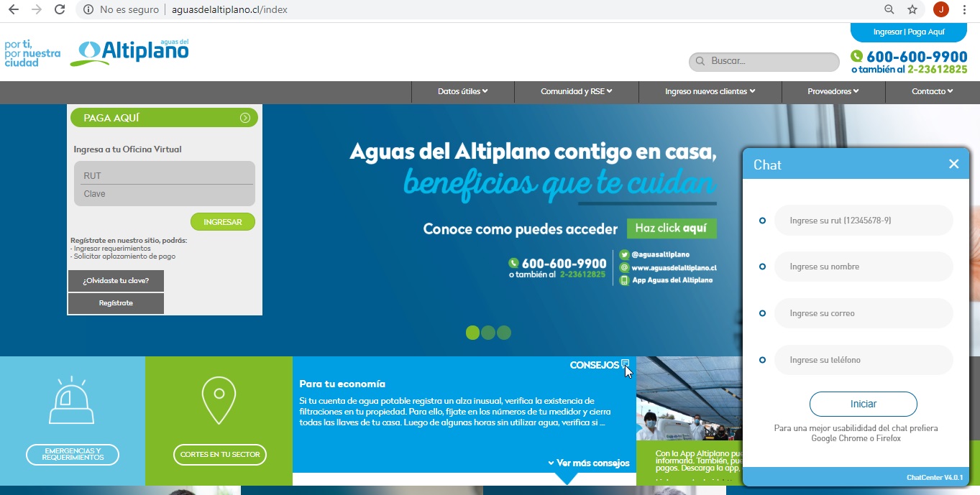This screenshot has width=980, height=495.
Task: Select the radio button beside the correo field
Action: click(x=761, y=313)
